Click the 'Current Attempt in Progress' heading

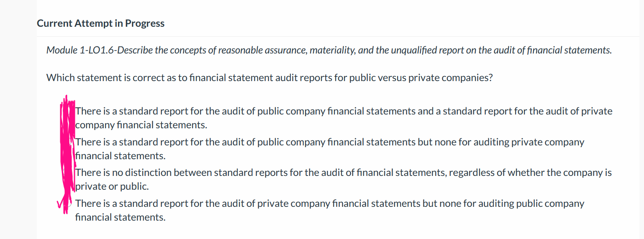point(101,23)
